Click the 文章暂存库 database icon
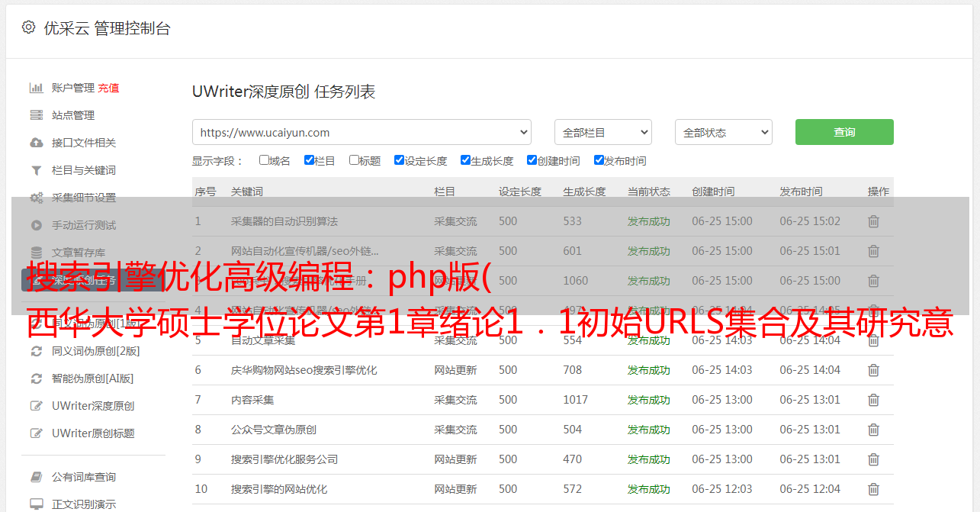 coord(36,253)
